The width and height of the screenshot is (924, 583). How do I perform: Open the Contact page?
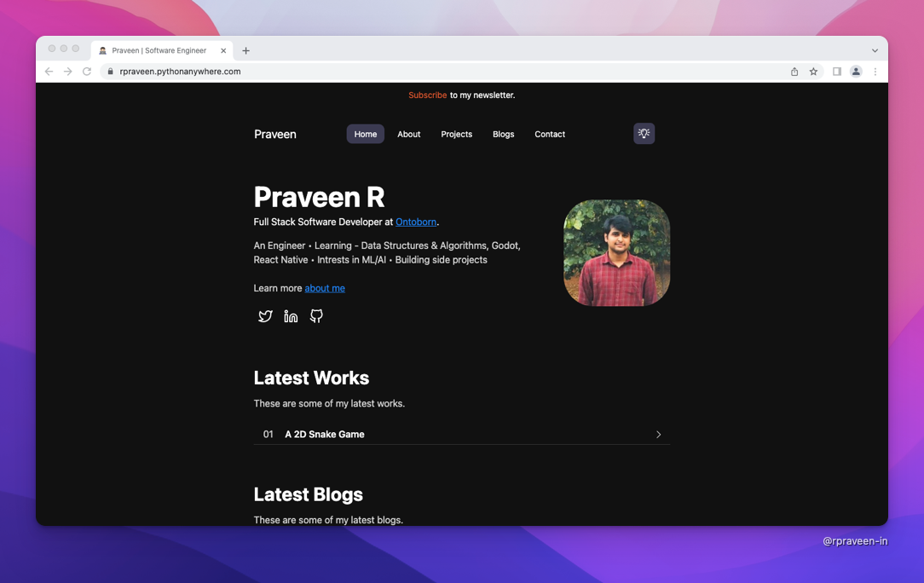coord(550,134)
